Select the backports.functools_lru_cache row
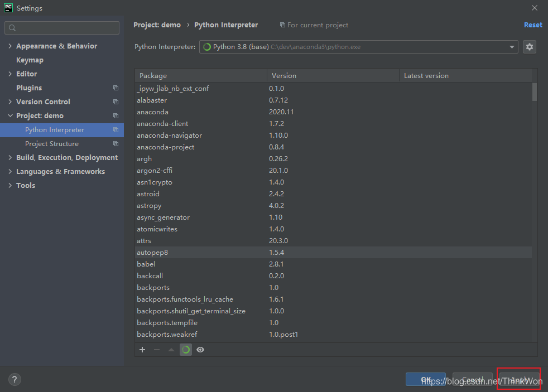 pos(333,299)
